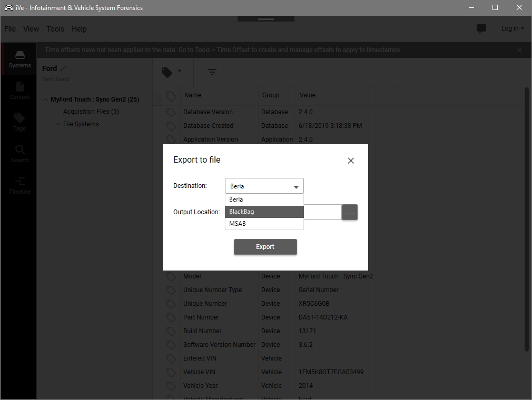Close the Export to file dialog
The width and height of the screenshot is (532, 400).
coord(351,161)
